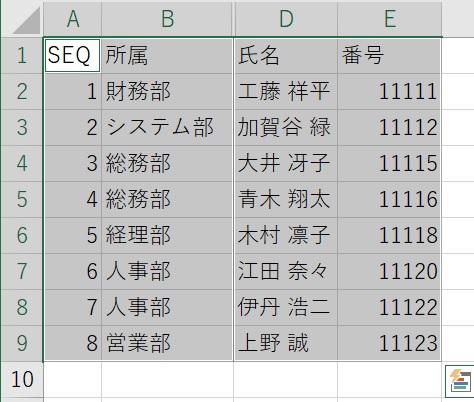Select column B header
The image size is (474, 402).
(x=167, y=19)
